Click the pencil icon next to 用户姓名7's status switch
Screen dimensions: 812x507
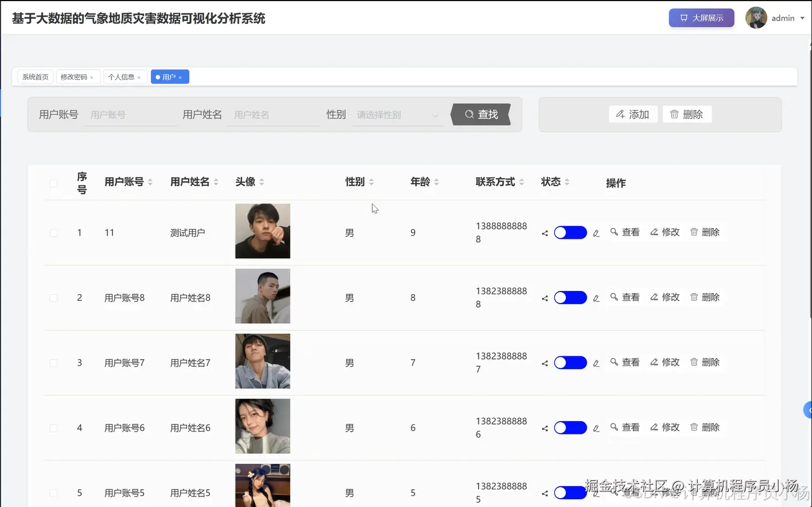click(x=596, y=363)
